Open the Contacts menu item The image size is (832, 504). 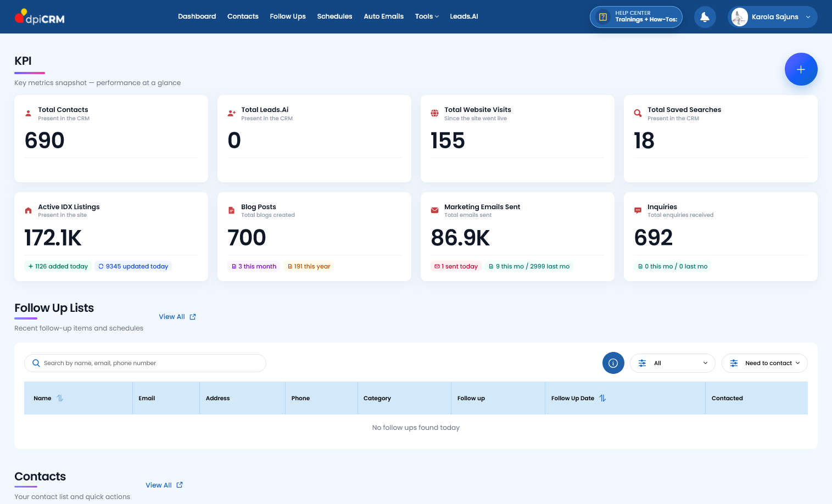(243, 16)
